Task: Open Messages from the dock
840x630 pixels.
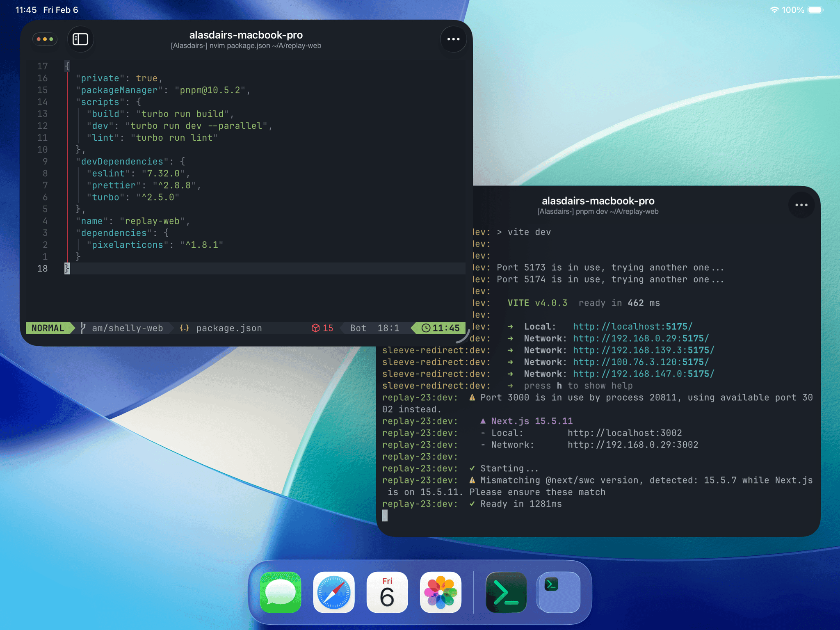Action: (280, 592)
